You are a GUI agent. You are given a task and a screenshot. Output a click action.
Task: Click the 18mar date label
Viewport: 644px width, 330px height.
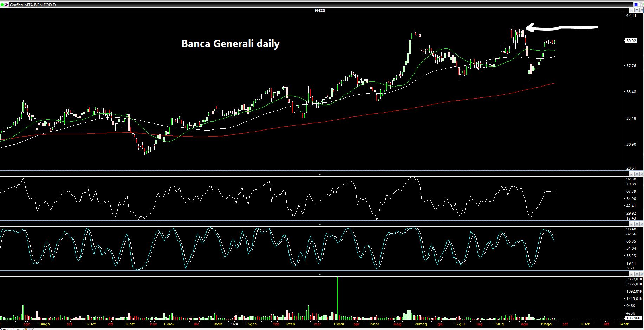pyautogui.click(x=339, y=324)
